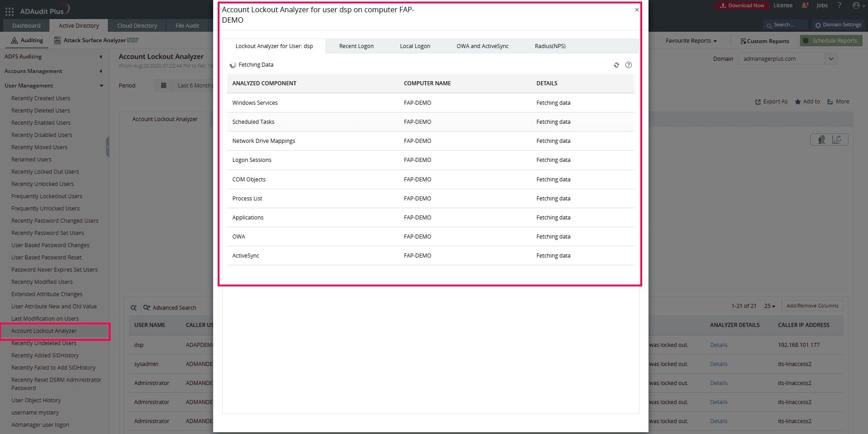The image size is (868, 434).
Task: Click the More options icon
Action: [830, 102]
